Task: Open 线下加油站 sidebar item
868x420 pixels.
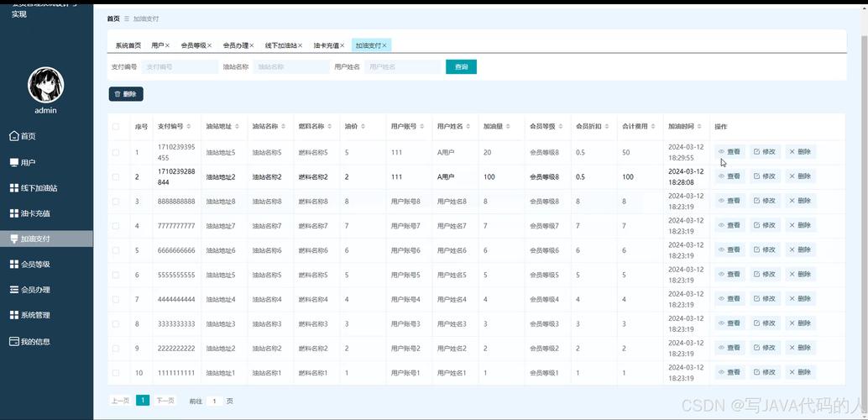Action: [39, 188]
